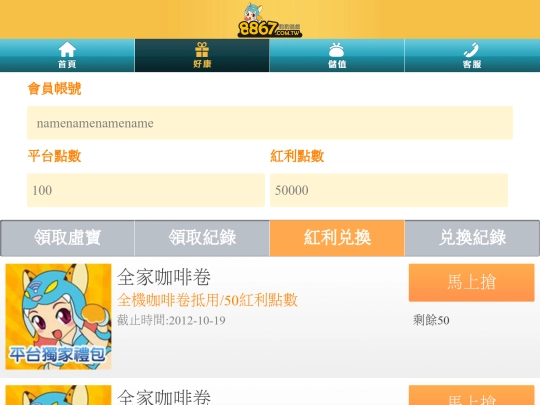Open the second coupon mascot thumbnail
This screenshot has height=405, width=540.
coord(58,395)
